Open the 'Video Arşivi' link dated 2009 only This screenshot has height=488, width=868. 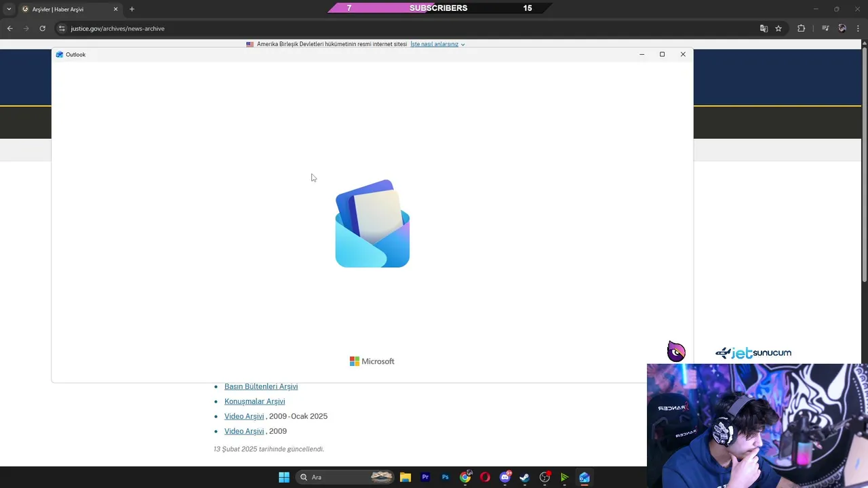tap(244, 431)
